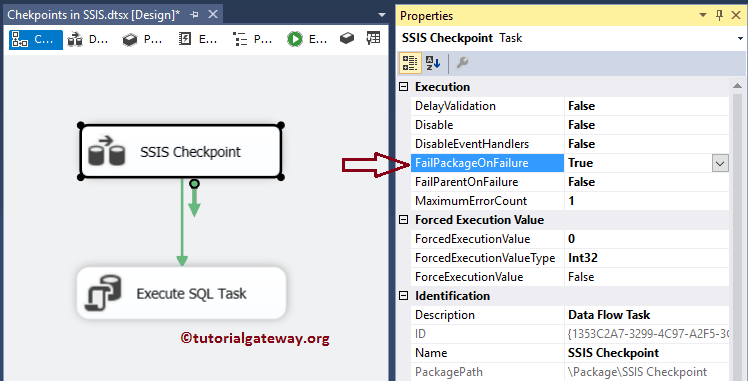Click the SSIS Toolbox box icon
This screenshot has width=748, height=381.
click(x=347, y=39)
